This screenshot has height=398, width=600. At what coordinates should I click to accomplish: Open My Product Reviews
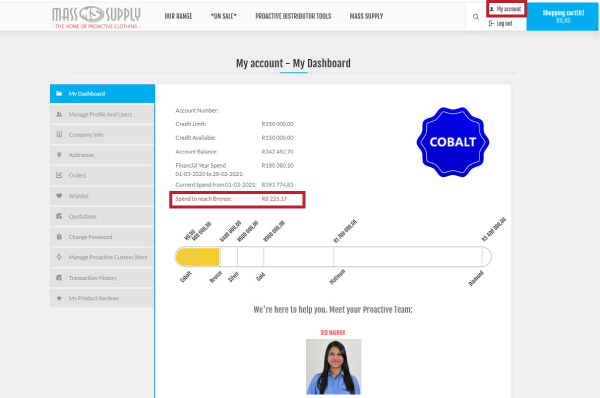[102, 298]
